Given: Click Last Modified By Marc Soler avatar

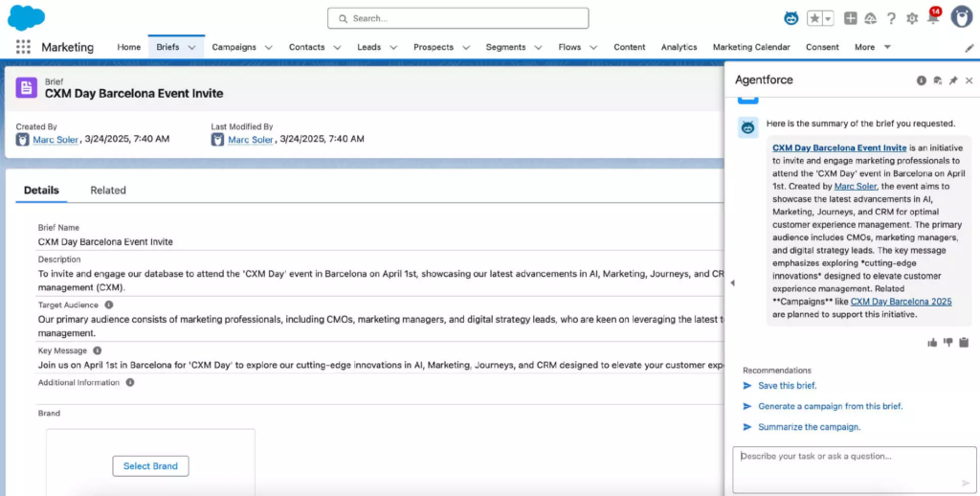Looking at the screenshot, I should click(217, 140).
